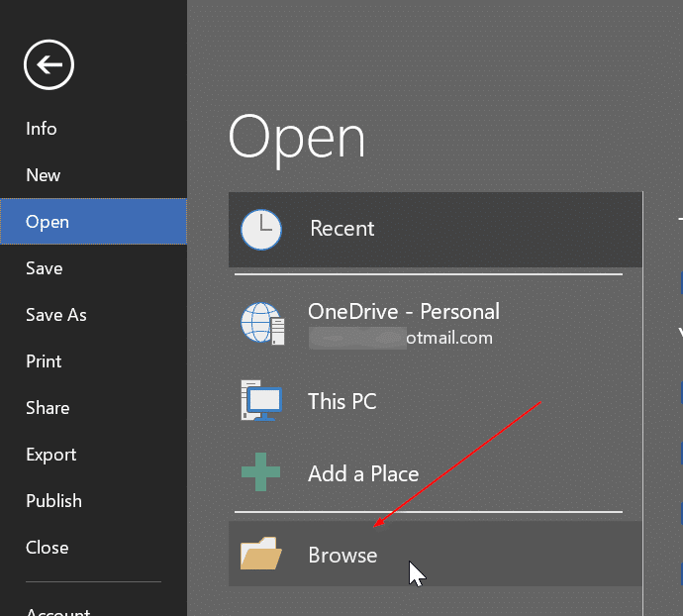The height and width of the screenshot is (616, 683).
Task: Select the This PC label
Action: click(342, 401)
